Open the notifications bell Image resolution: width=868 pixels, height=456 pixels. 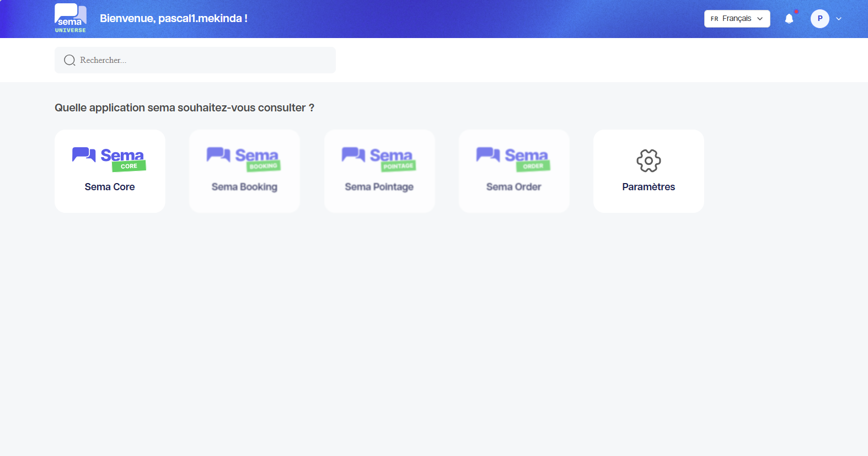[x=789, y=19]
